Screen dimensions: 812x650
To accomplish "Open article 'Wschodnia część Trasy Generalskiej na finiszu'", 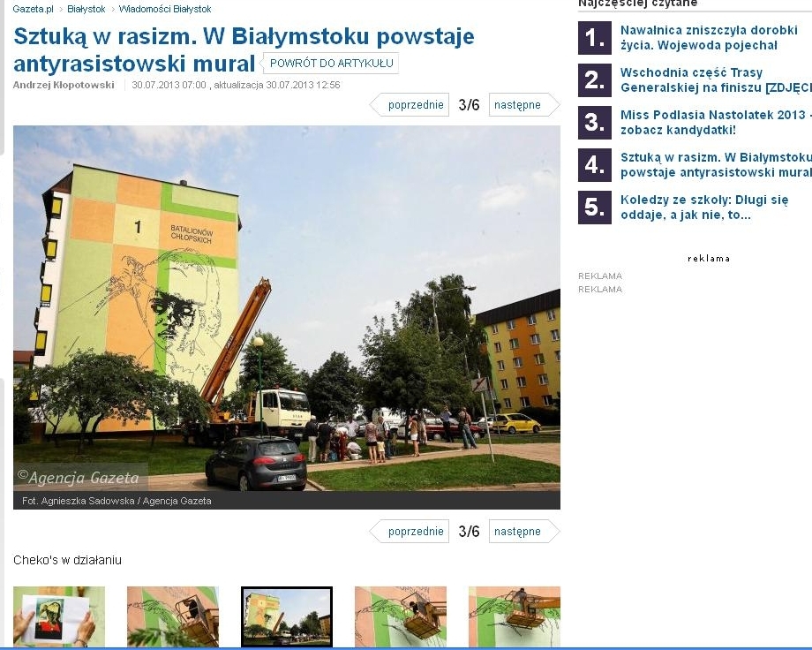I will (716, 79).
